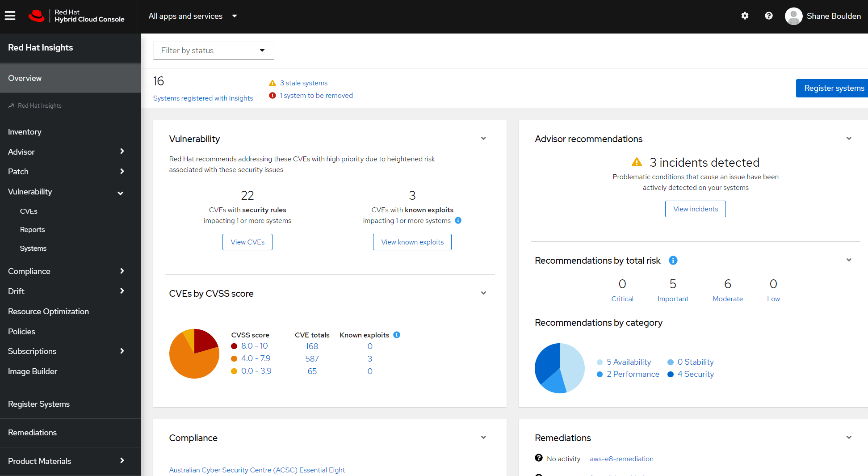Open the 8.0 - 10 CVSS score link
The image size is (868, 476).
tap(255, 346)
